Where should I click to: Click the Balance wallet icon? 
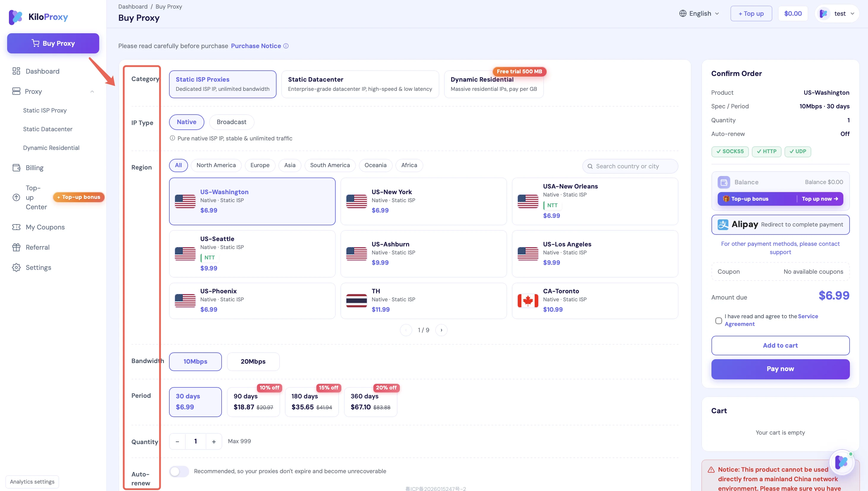(724, 183)
